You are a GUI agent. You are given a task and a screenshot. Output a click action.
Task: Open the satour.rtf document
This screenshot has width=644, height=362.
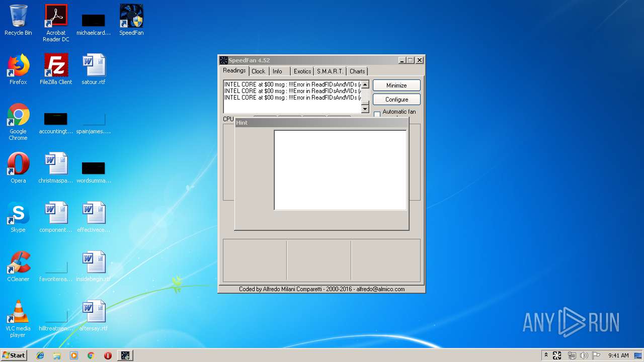(94, 69)
